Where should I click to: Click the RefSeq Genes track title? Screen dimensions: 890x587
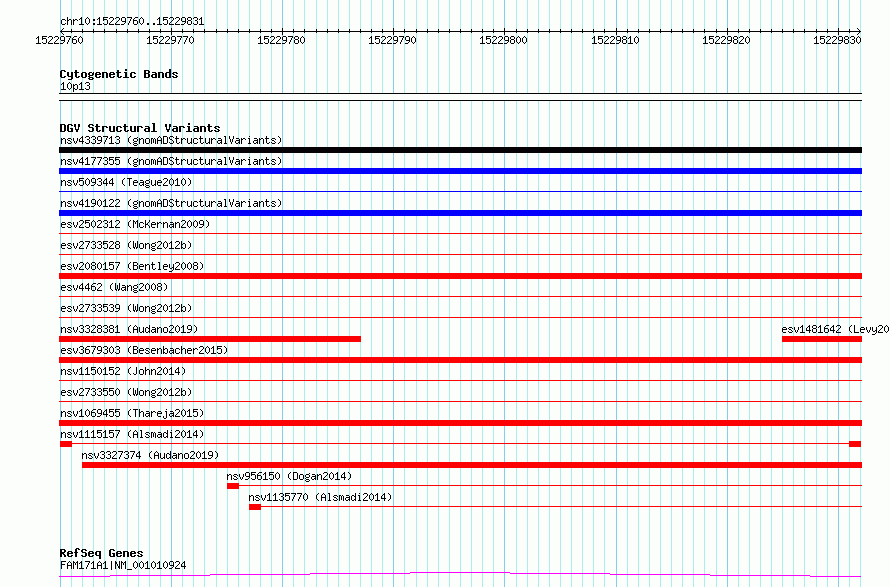click(101, 553)
